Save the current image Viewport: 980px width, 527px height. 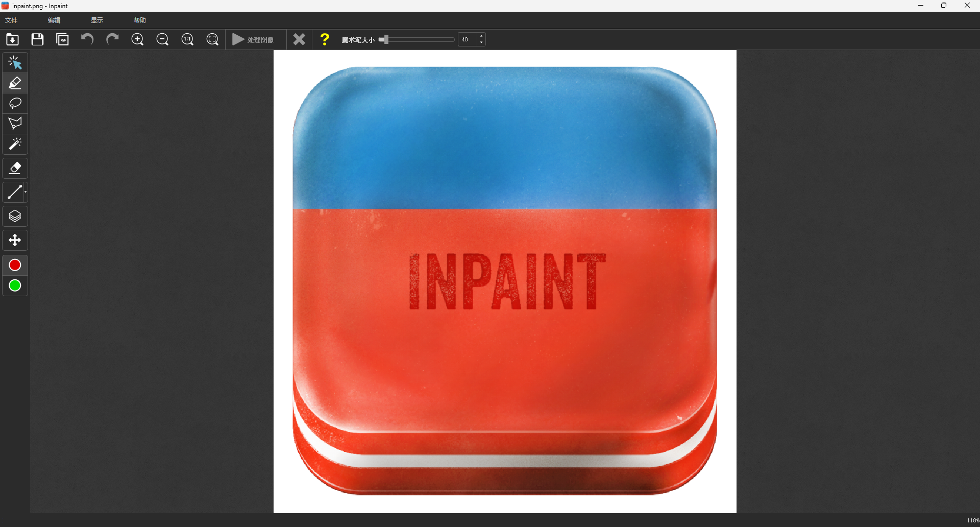[x=37, y=39]
